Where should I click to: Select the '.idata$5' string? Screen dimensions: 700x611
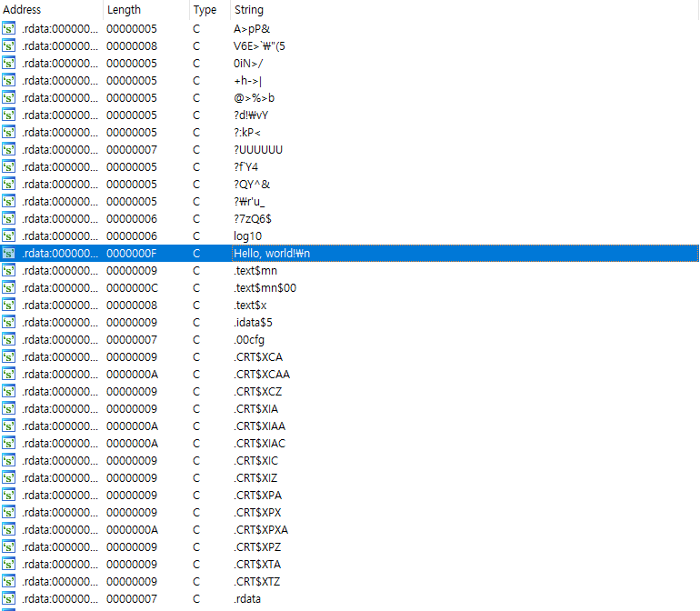[253, 323]
